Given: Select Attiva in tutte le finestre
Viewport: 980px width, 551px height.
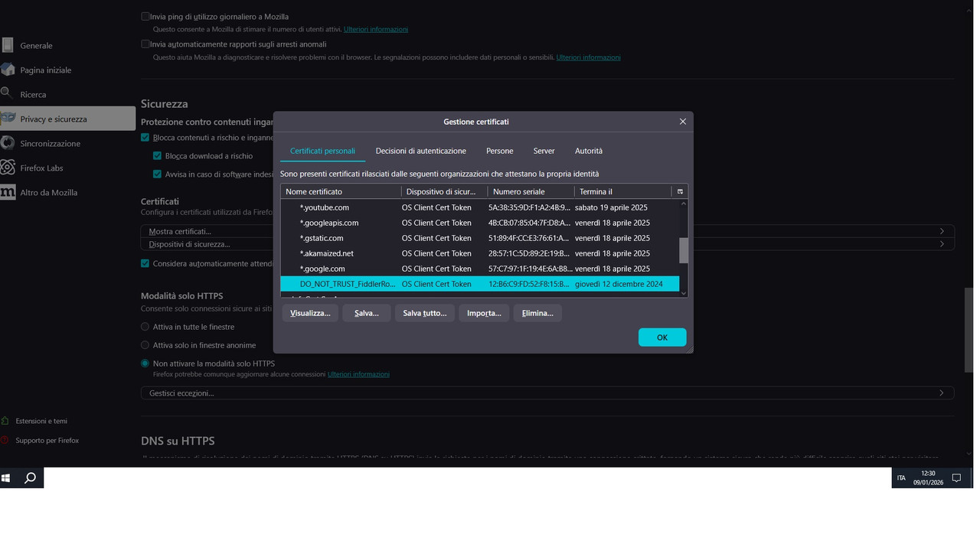Looking at the screenshot, I should click(145, 327).
